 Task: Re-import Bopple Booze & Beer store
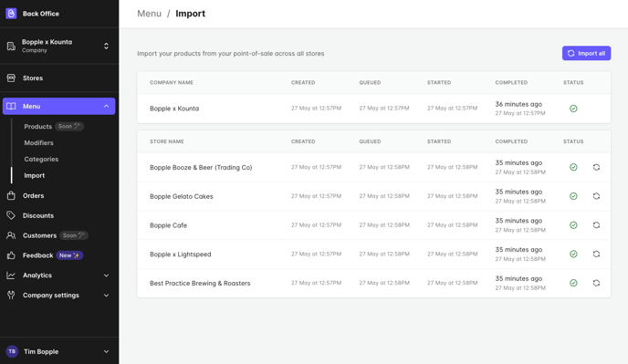point(596,167)
